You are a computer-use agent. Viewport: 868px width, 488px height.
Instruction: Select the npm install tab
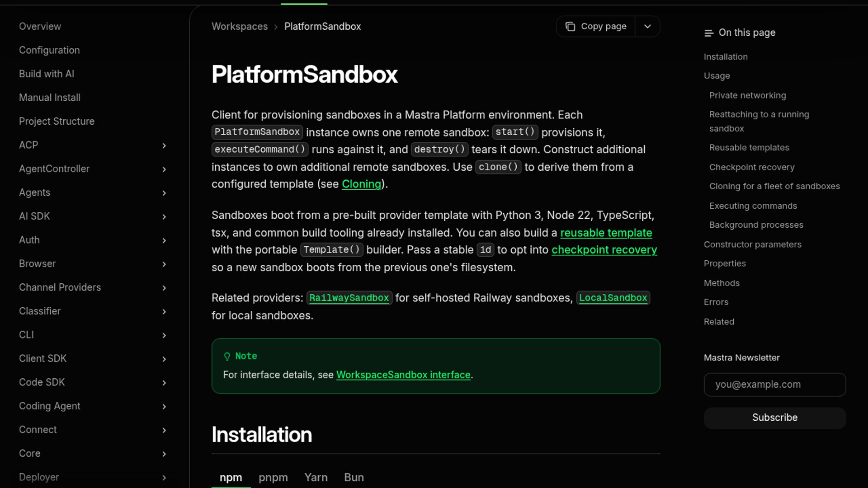pyautogui.click(x=231, y=477)
